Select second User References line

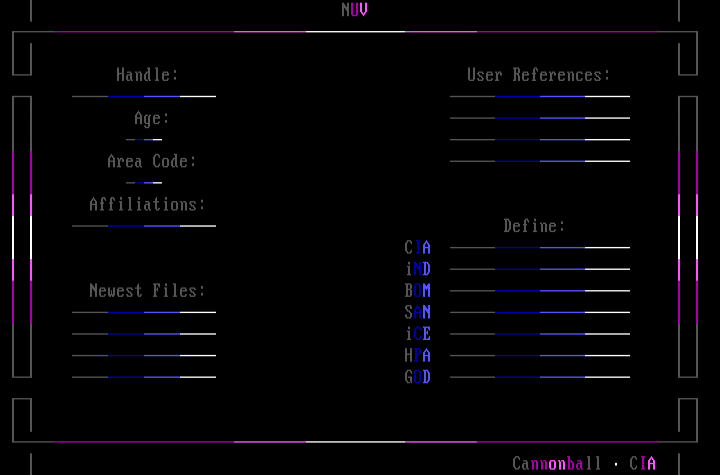pos(540,119)
